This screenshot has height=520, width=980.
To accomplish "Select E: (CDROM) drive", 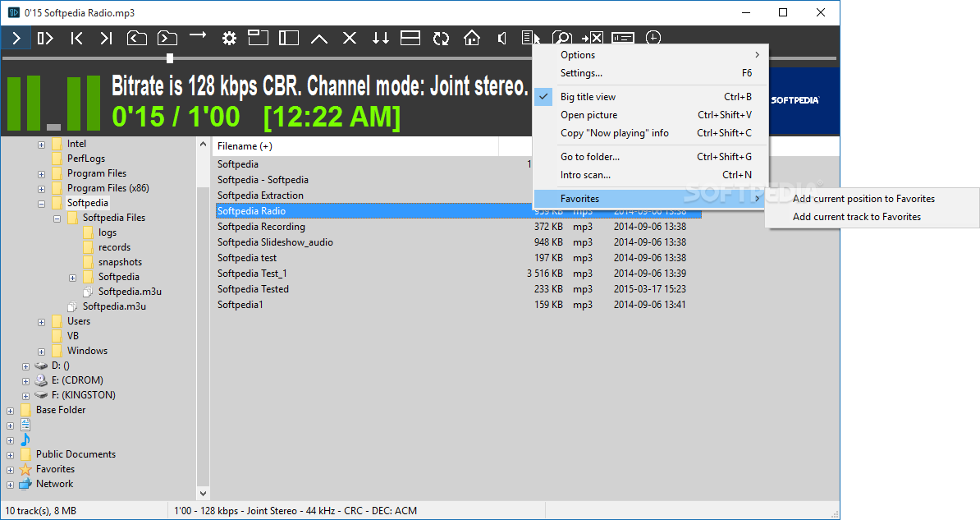I will click(x=77, y=380).
